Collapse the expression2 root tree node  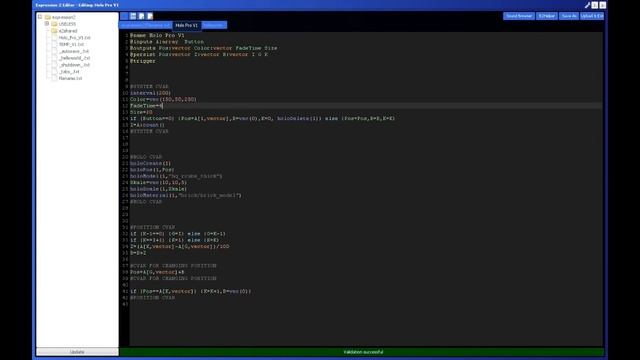tap(40, 17)
